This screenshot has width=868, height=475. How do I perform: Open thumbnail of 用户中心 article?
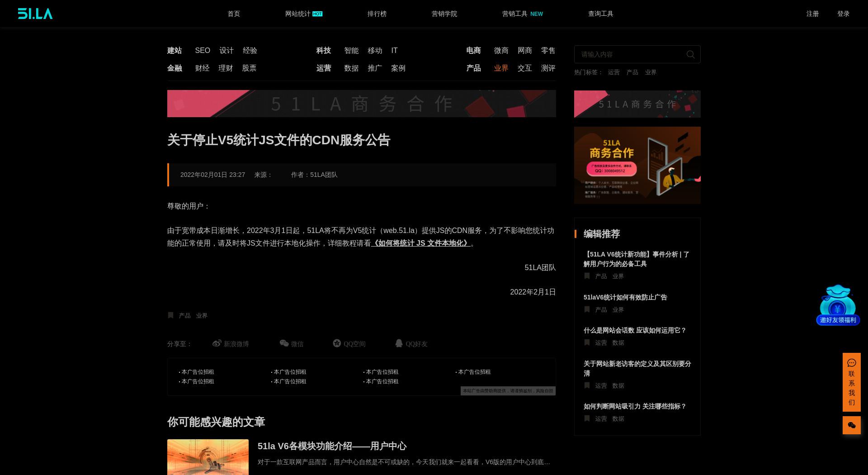[208, 457]
